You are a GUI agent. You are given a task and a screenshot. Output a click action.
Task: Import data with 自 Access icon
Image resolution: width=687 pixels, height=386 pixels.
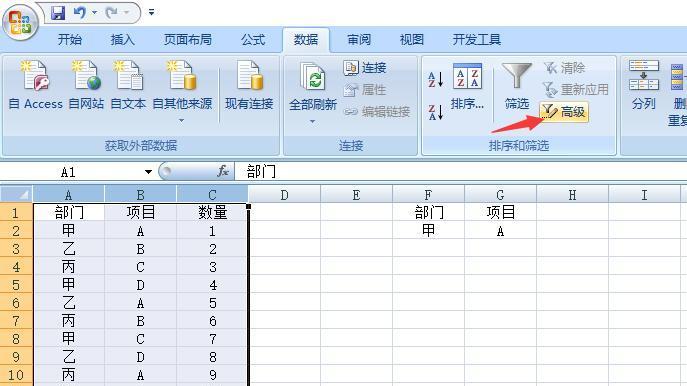36,85
